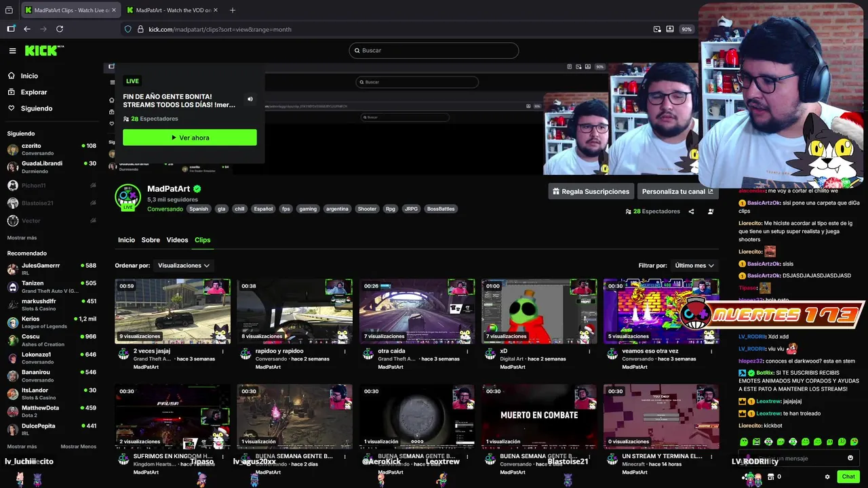Viewport: 868px width, 488px height.
Task: Play the 'otra caida' clip thumbnail
Action: pyautogui.click(x=416, y=311)
